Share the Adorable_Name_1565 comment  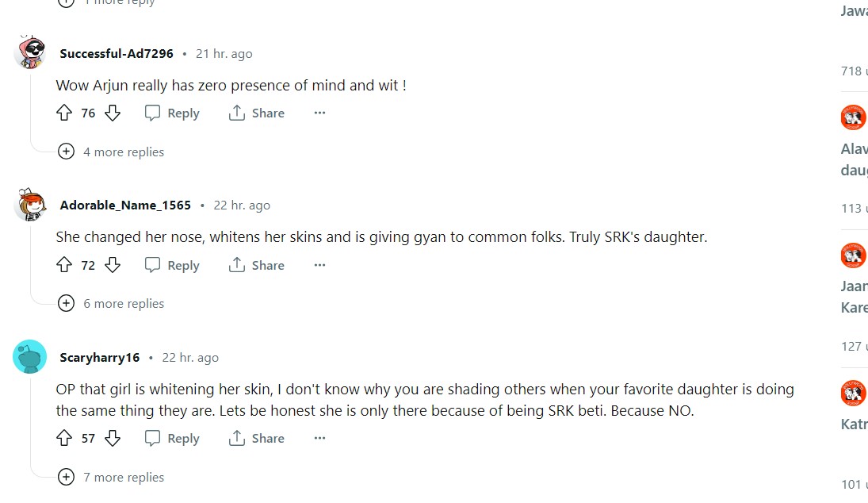point(256,265)
